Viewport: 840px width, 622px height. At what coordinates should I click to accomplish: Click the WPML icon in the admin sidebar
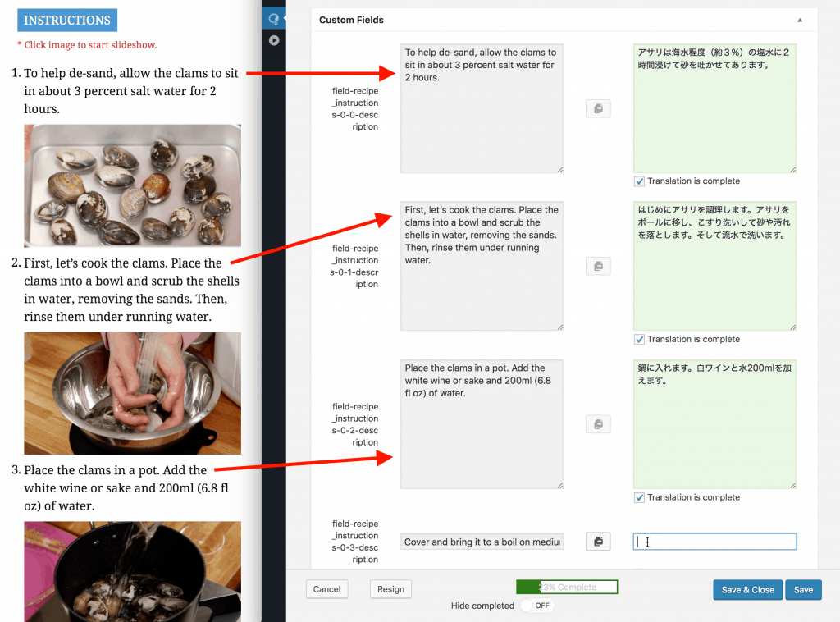[x=274, y=19]
